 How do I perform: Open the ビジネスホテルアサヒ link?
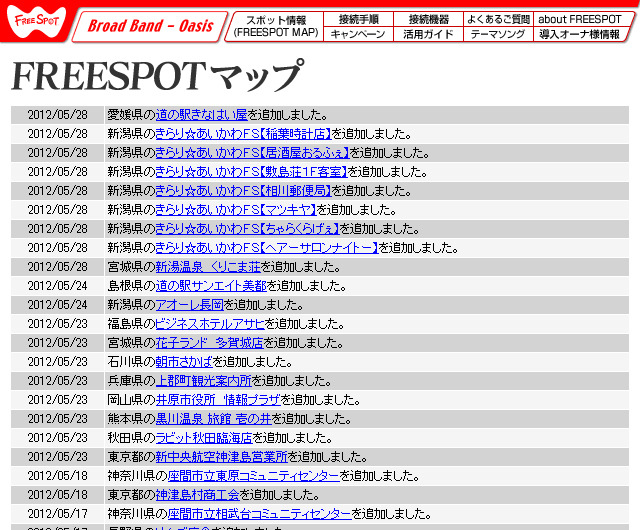210,324
